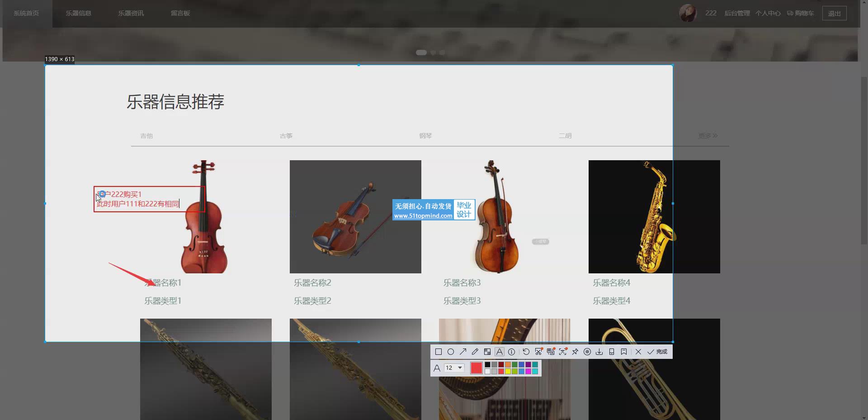Click the 乐器名称2 title text
868x420 pixels.
pyautogui.click(x=312, y=283)
